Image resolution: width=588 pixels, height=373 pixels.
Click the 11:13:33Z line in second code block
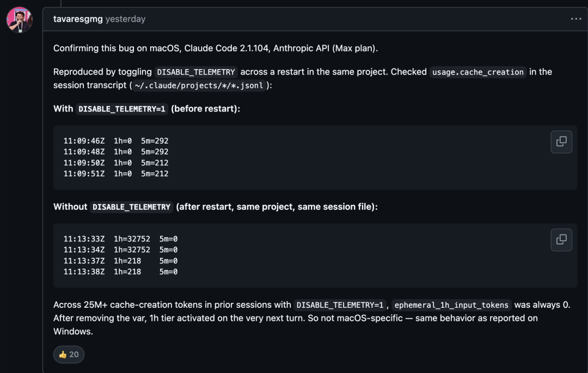pos(120,239)
